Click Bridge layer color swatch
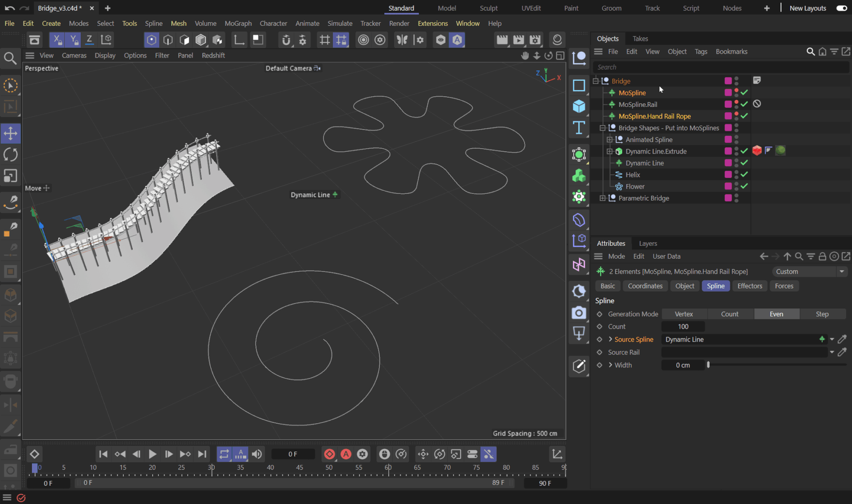This screenshot has width=852, height=504. [x=728, y=81]
